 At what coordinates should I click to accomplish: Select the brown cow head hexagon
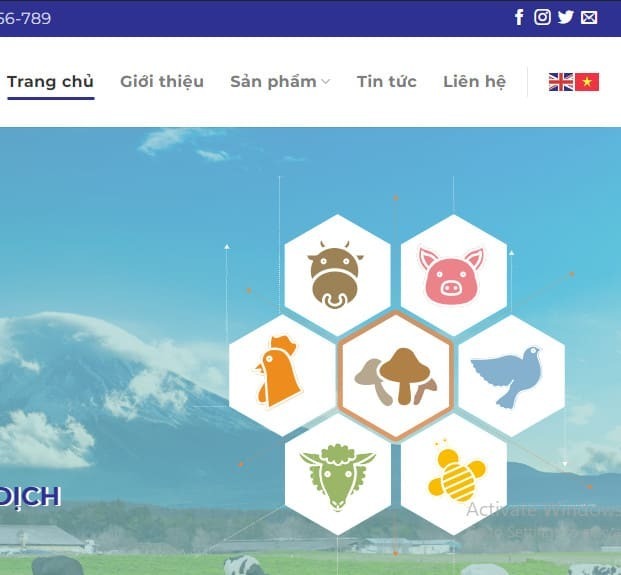[337, 275]
